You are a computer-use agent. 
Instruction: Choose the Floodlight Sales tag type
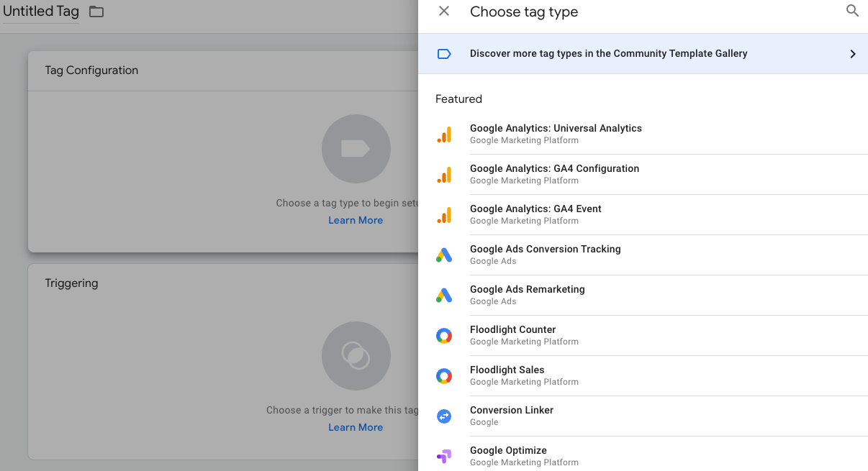507,370
